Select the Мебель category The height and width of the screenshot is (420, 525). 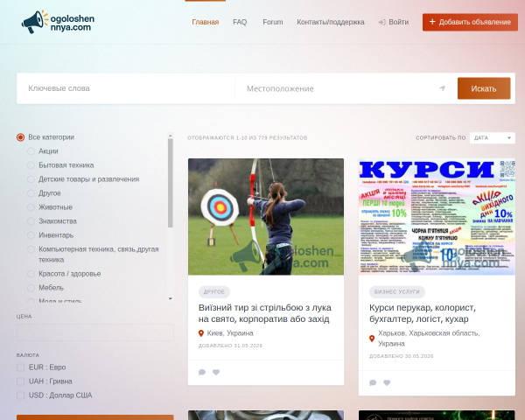point(31,288)
